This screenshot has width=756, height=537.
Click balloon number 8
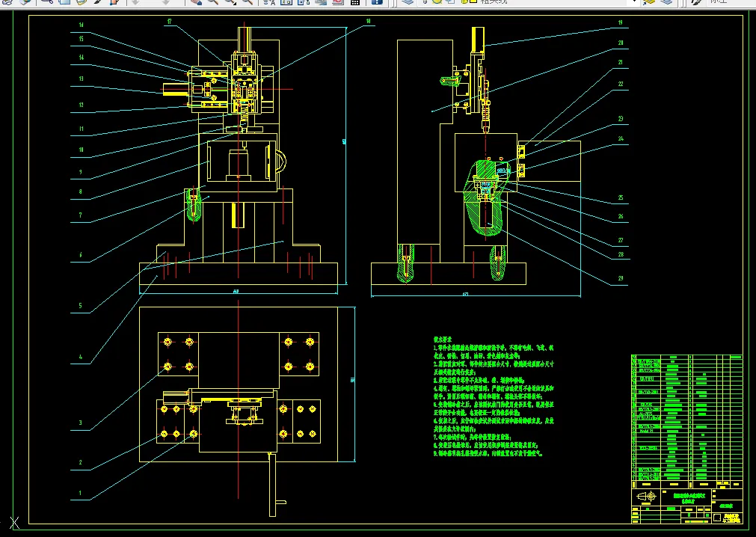pyautogui.click(x=81, y=191)
